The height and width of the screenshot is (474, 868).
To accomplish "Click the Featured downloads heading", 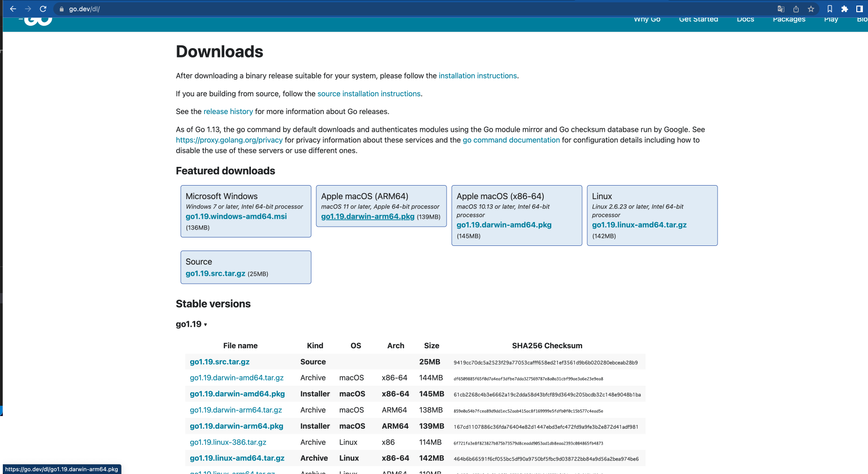I will [x=226, y=171].
